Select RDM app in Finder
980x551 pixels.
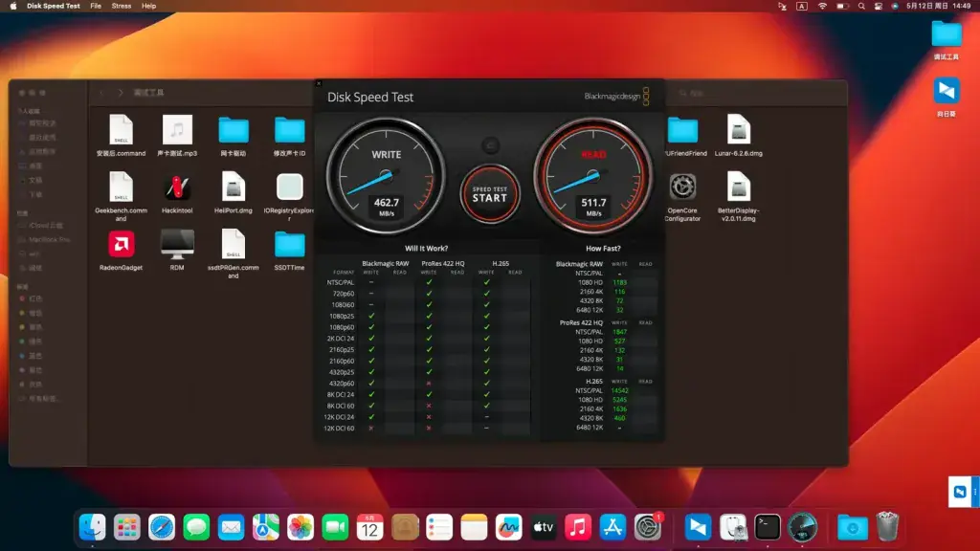(x=177, y=250)
